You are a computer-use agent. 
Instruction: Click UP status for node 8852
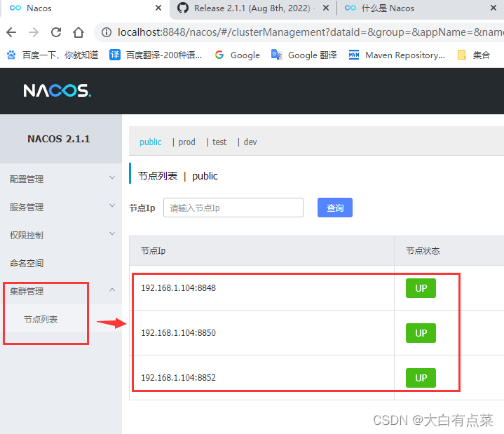click(421, 378)
